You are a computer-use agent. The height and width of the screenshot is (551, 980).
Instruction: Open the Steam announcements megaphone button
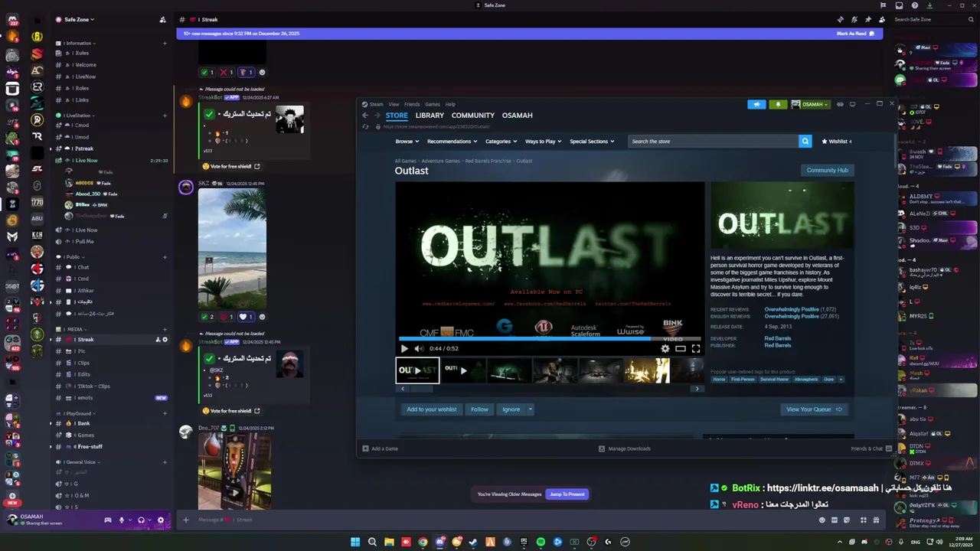(x=756, y=104)
